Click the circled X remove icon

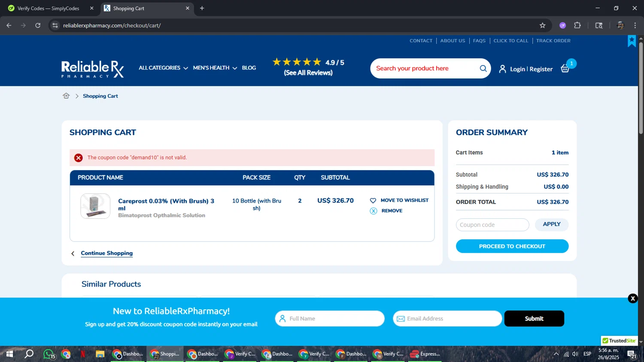coord(374,211)
